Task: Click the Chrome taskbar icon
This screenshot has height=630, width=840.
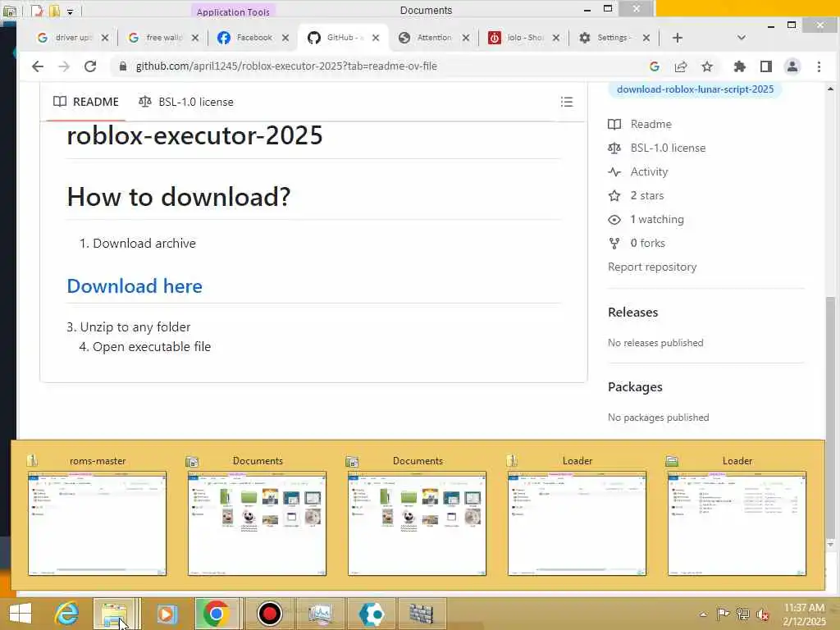Action: [x=217, y=614]
